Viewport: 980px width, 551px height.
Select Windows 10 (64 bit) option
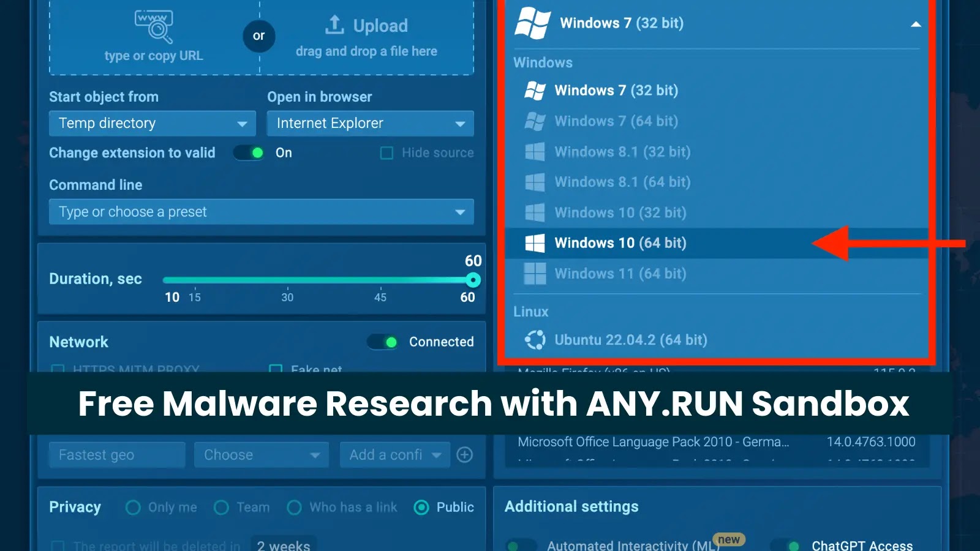pyautogui.click(x=717, y=243)
